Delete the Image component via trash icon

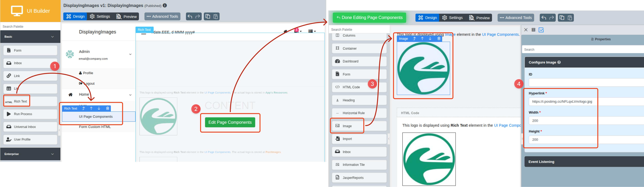[x=439, y=39]
